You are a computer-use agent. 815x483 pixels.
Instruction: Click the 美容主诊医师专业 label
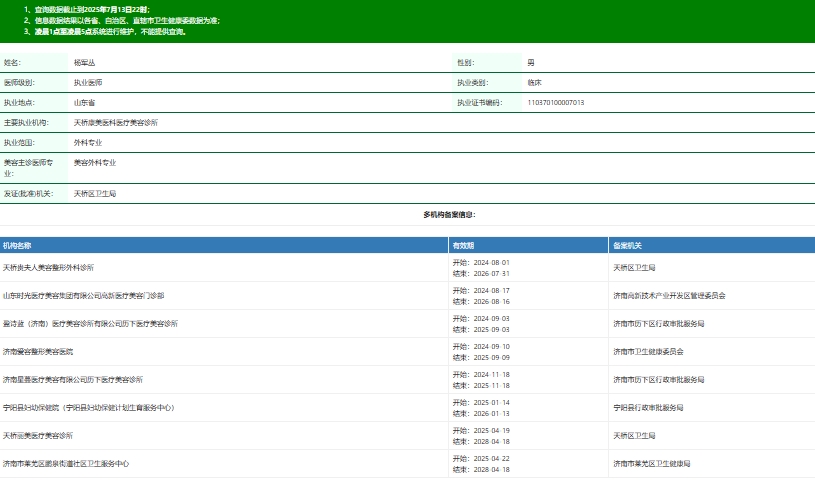tap(29, 168)
